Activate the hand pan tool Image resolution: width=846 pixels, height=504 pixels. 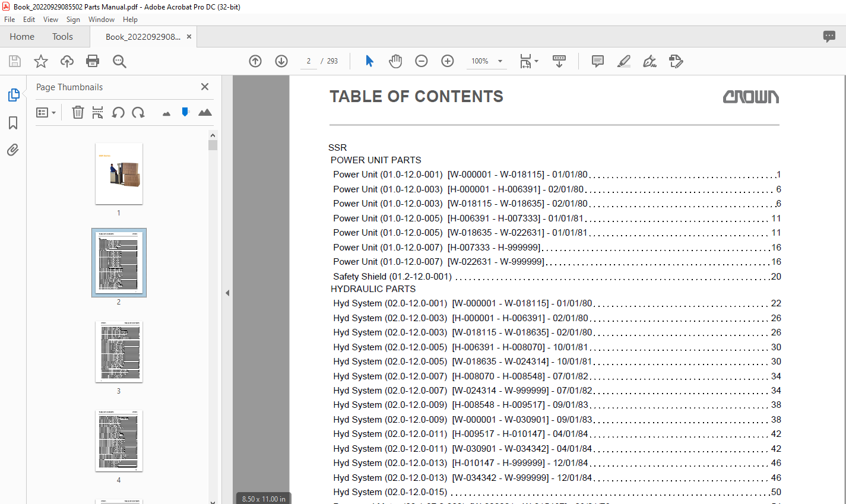[395, 61]
